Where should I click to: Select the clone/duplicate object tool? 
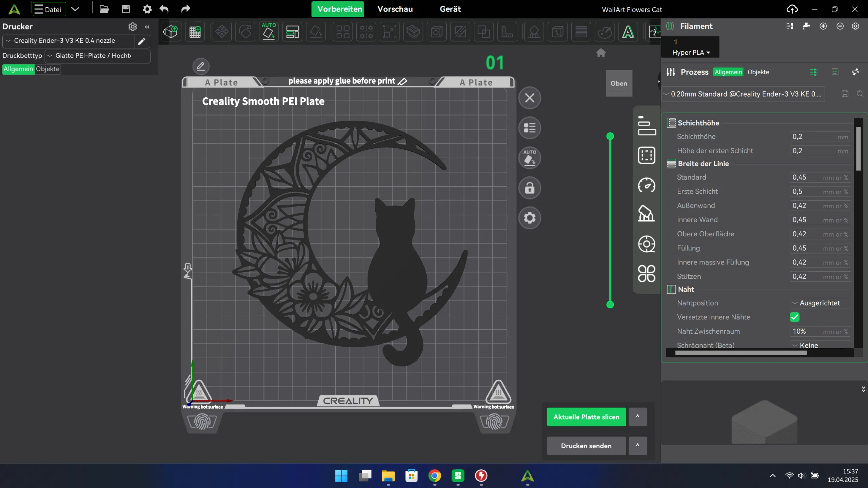point(484,32)
